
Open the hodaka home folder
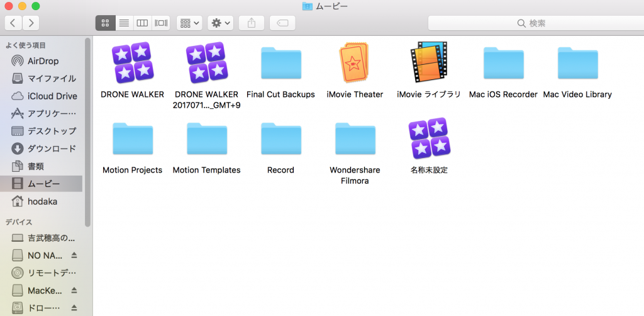click(x=41, y=201)
